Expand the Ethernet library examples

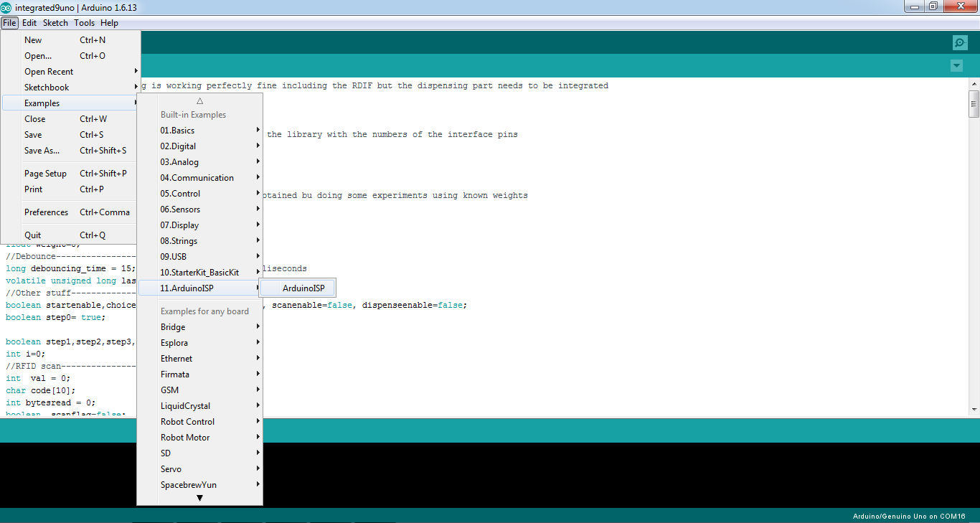pos(200,359)
